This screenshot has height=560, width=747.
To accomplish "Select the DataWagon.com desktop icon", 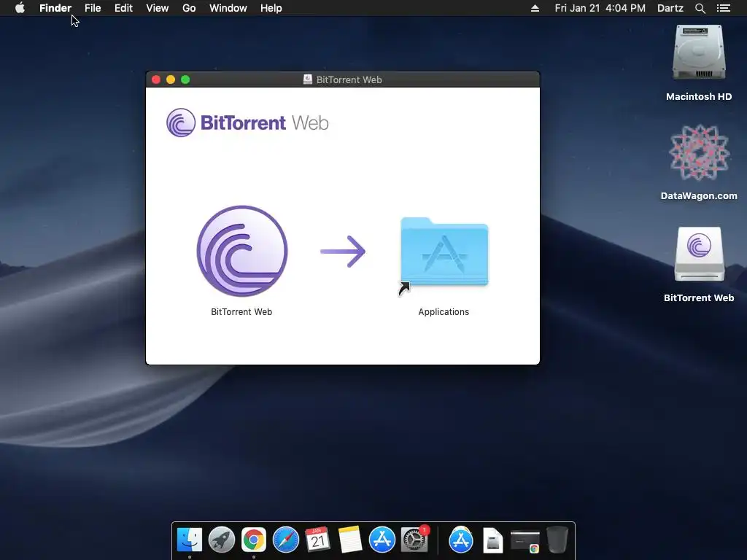I will (699, 153).
